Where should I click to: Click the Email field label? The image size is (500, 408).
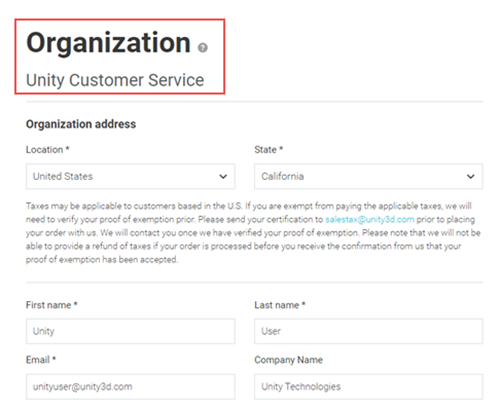click(41, 360)
